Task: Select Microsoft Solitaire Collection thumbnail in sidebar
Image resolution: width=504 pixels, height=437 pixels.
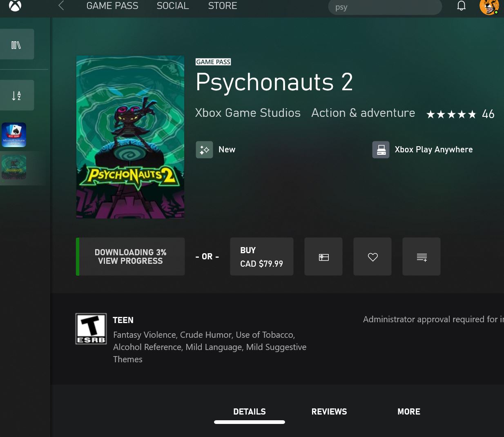Action: pos(14,135)
